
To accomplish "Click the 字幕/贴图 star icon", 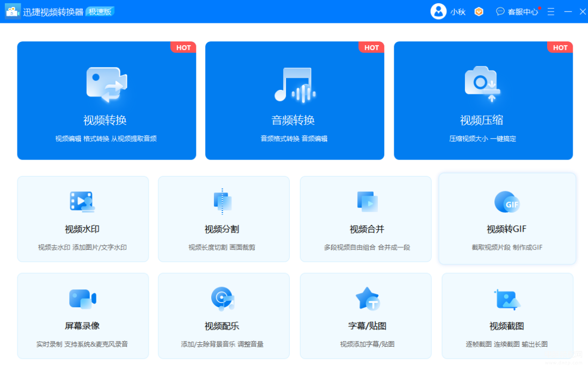I will point(367,299).
